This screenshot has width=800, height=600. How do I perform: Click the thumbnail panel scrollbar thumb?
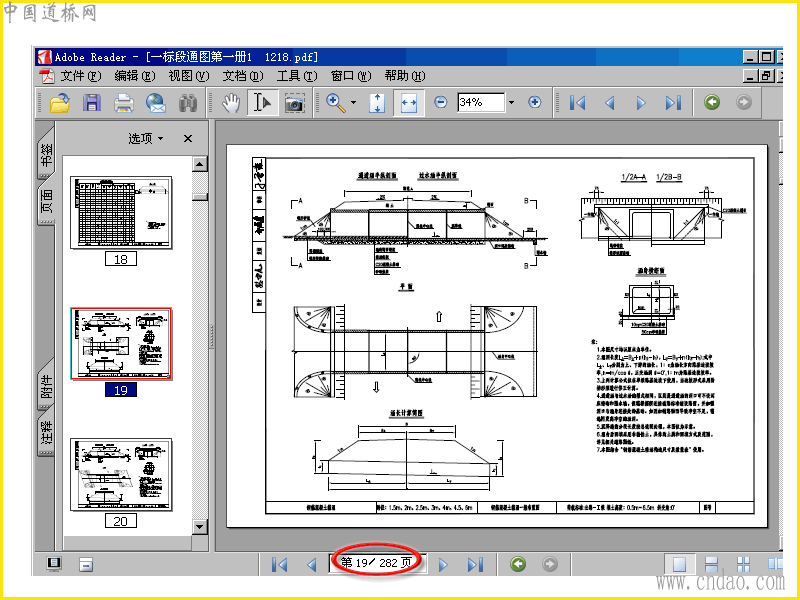coord(199,197)
